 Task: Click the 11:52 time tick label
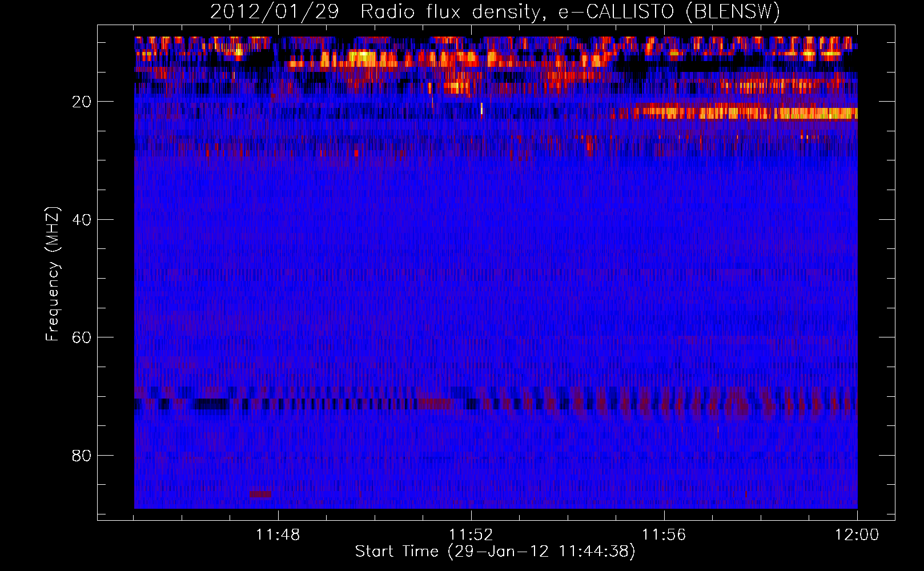click(x=471, y=535)
